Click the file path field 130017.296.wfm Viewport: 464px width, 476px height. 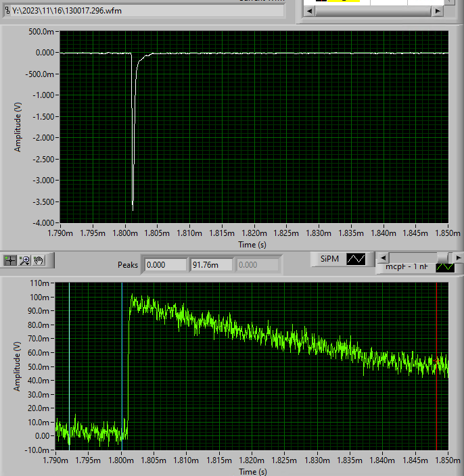point(147,11)
